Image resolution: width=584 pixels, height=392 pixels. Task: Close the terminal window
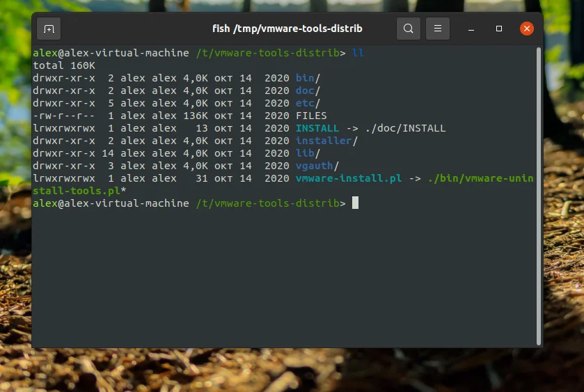point(527,29)
